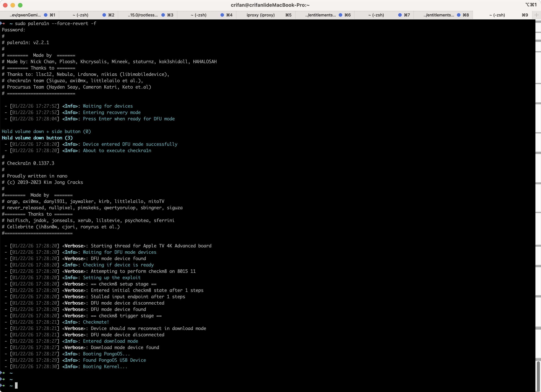Click 'Found PongoOS USB Device' line
541x392 pixels.
click(x=114, y=360)
